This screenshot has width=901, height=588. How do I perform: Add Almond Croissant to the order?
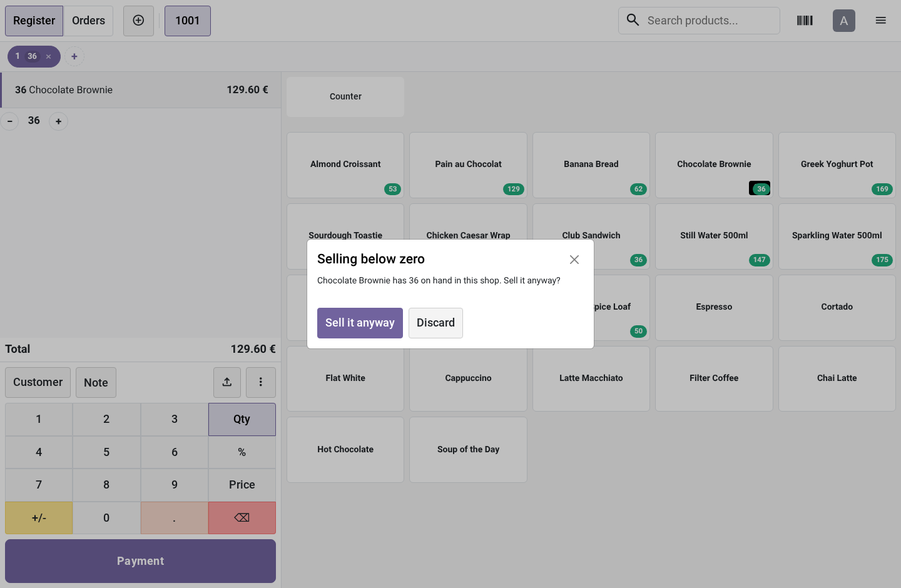click(345, 165)
